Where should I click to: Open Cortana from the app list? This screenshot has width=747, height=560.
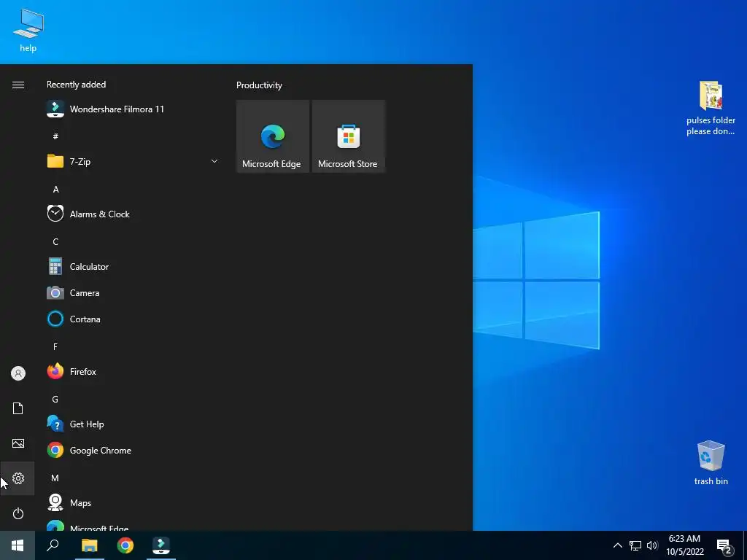pyautogui.click(x=133, y=319)
